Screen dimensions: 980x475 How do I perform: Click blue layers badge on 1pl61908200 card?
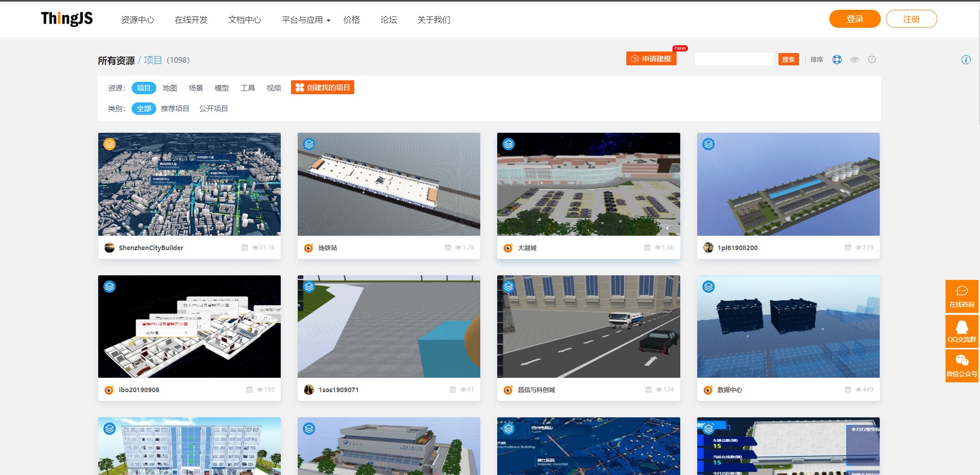(709, 144)
